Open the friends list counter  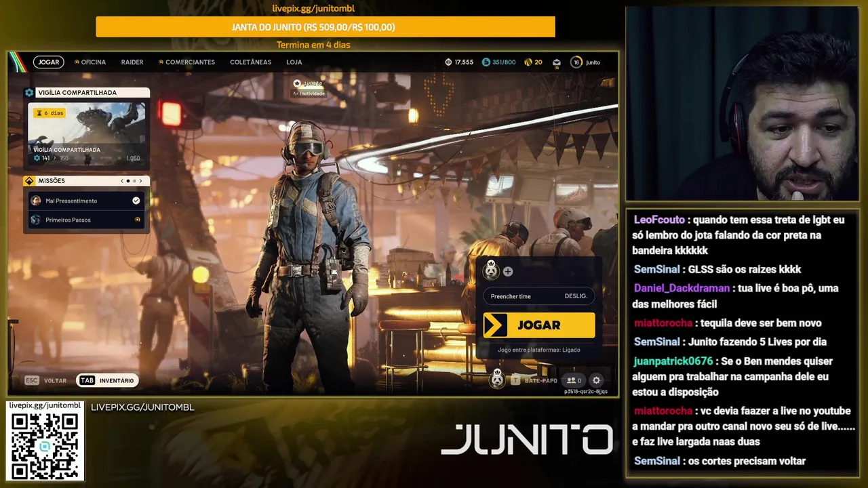[x=574, y=380]
